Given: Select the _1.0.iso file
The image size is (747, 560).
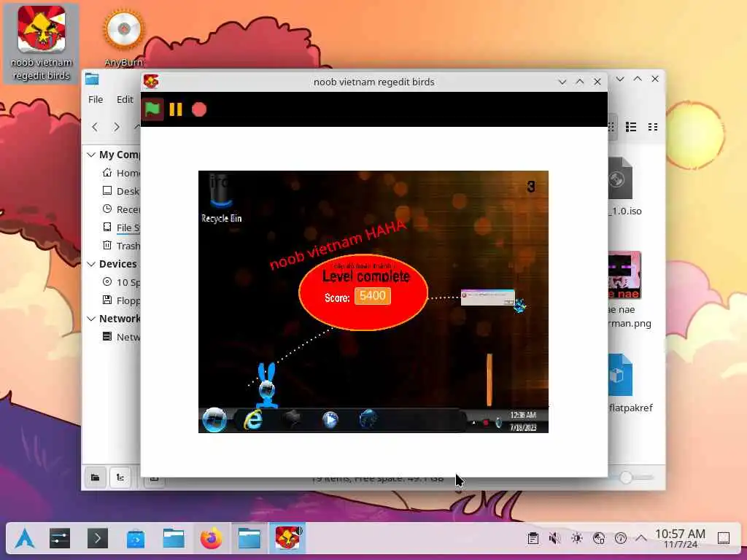Looking at the screenshot, I should (x=624, y=187).
